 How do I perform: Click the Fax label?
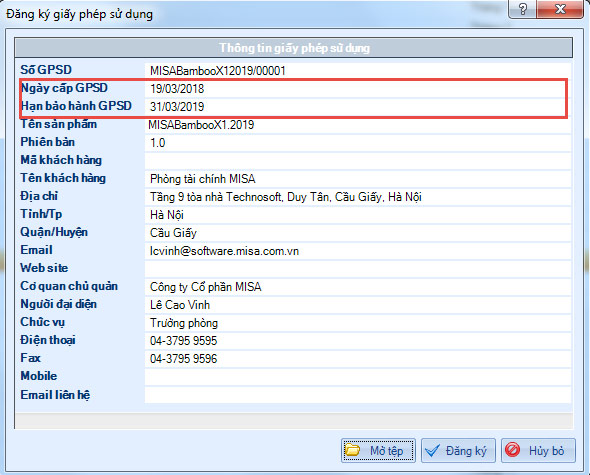click(x=30, y=358)
